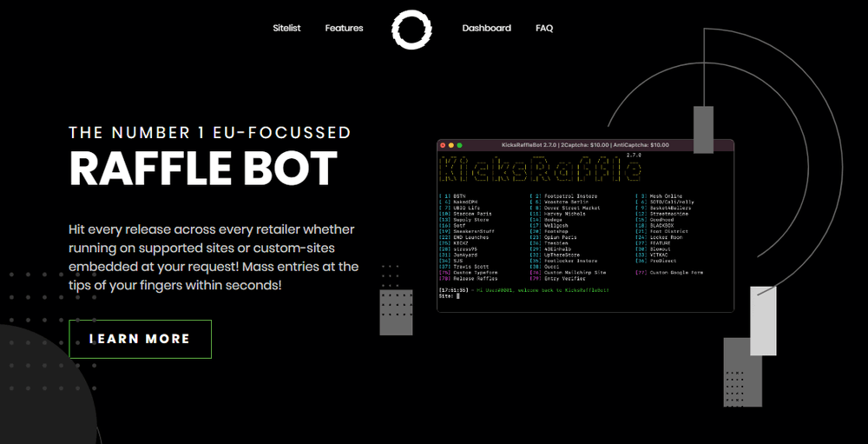The width and height of the screenshot is (868, 444).
Task: Click the dotted gray square left of terminal
Action: (x=397, y=313)
